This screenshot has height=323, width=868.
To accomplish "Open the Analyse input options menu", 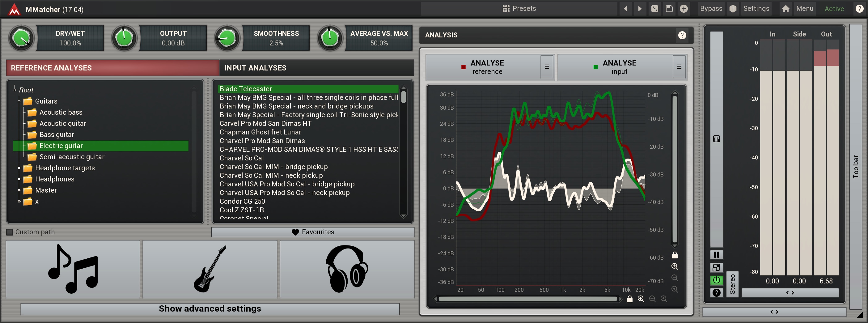I will point(679,67).
